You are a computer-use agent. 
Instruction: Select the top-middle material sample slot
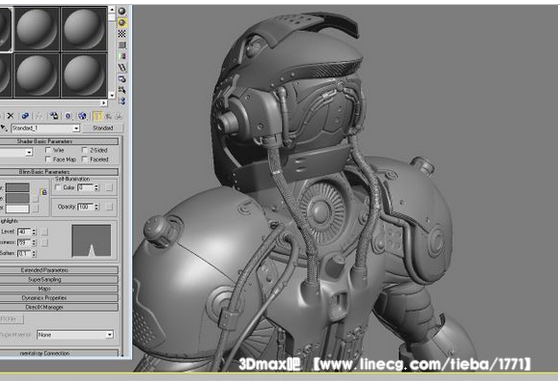[x=37, y=30]
